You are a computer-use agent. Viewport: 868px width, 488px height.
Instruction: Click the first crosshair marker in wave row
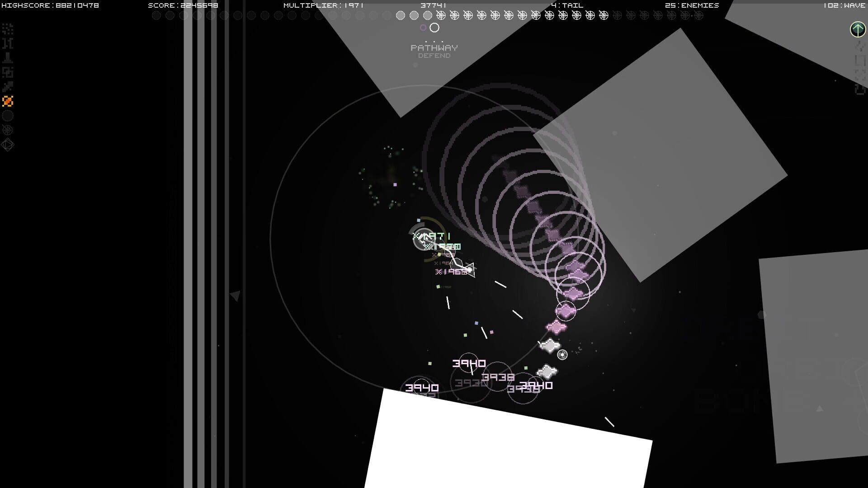coord(441,15)
